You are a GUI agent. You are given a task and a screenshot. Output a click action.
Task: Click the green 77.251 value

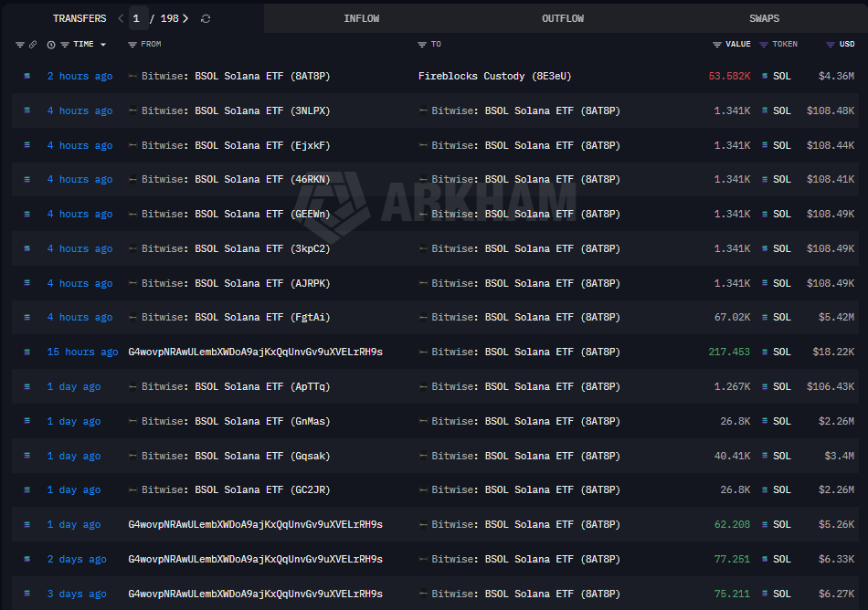click(x=732, y=559)
